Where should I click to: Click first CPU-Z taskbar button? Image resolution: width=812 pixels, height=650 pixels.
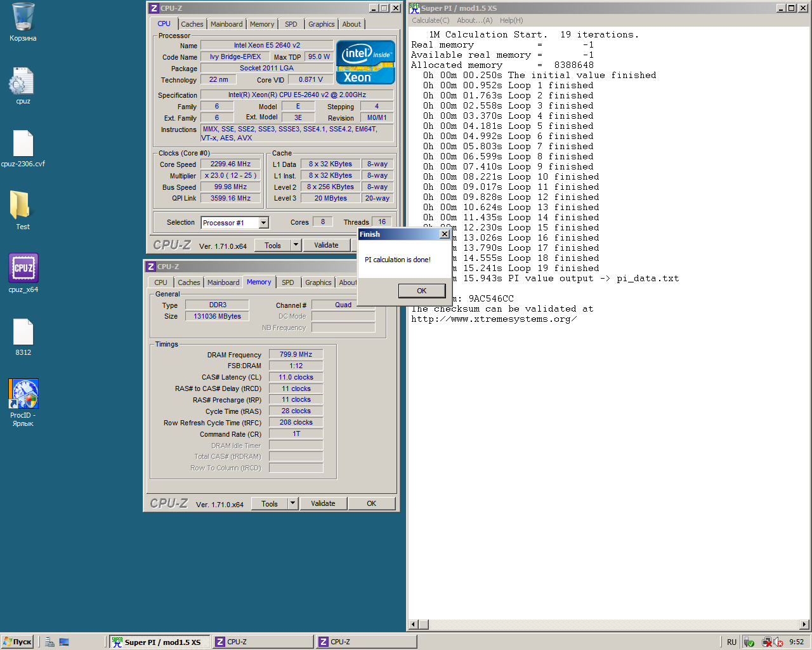pyautogui.click(x=263, y=642)
